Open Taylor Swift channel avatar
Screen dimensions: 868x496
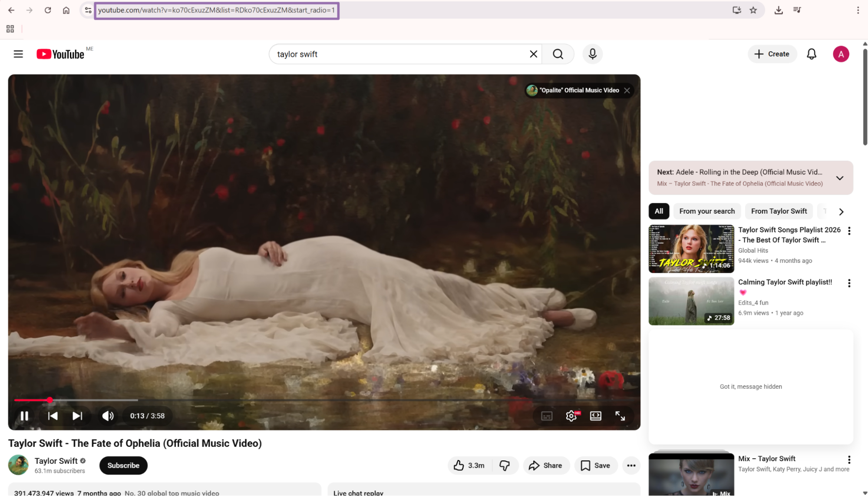[19, 465]
